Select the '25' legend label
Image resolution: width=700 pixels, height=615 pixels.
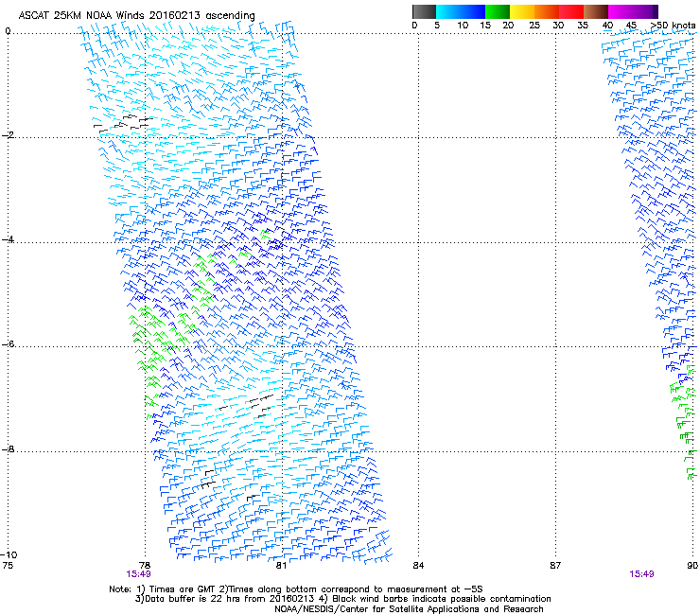[534, 25]
